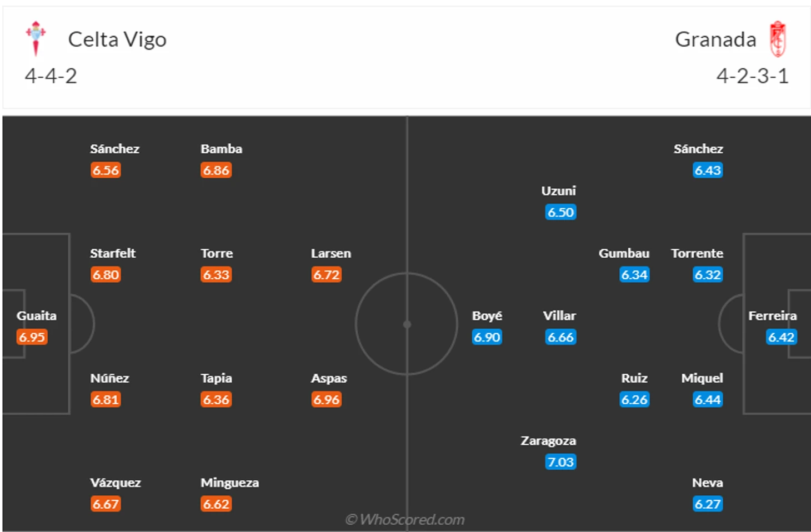This screenshot has width=811, height=532.
Task: Click Ferreira 6.42 rating badge
Action: click(x=781, y=337)
